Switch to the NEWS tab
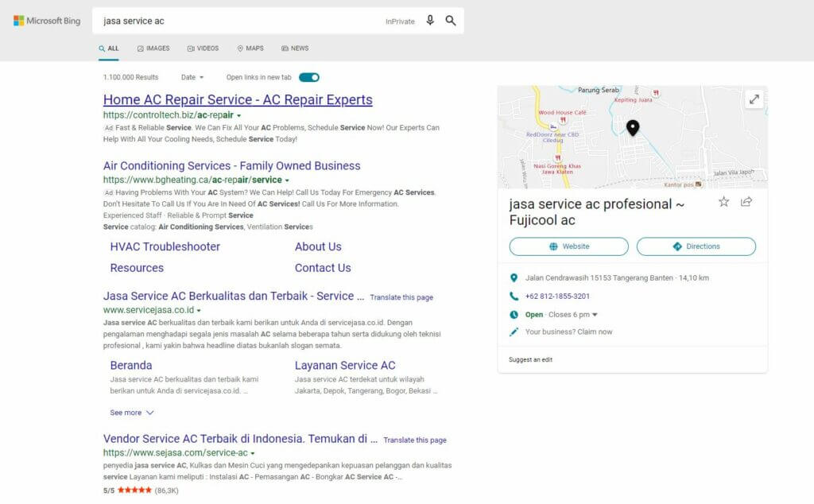Image resolution: width=814 pixels, height=504 pixels. [x=295, y=48]
